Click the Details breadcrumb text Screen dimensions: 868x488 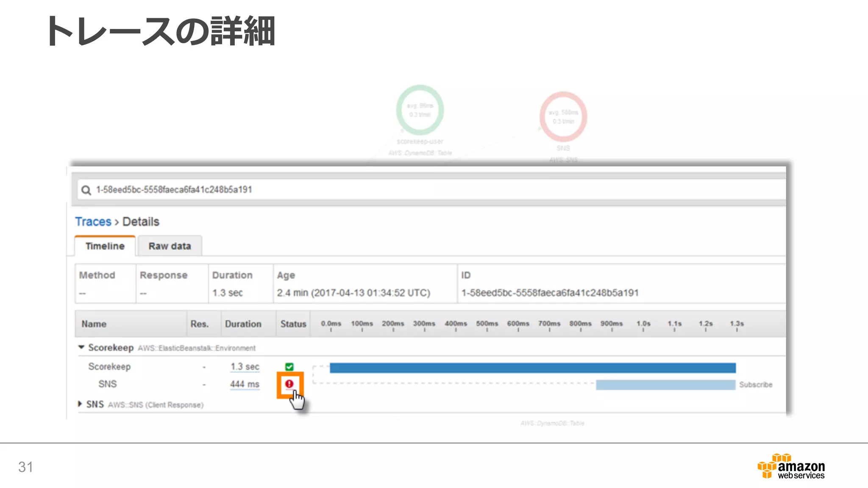(141, 222)
